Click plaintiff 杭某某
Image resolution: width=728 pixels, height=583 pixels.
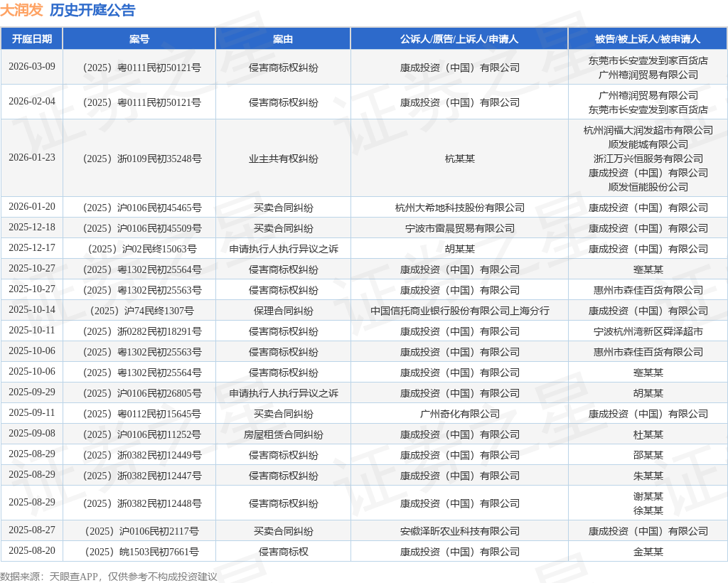[x=460, y=159]
